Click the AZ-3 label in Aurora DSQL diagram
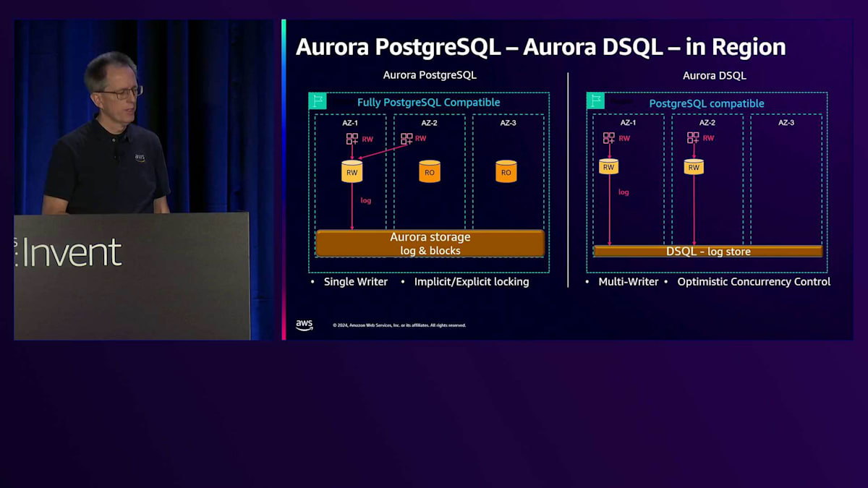This screenshot has width=868, height=488. 786,123
